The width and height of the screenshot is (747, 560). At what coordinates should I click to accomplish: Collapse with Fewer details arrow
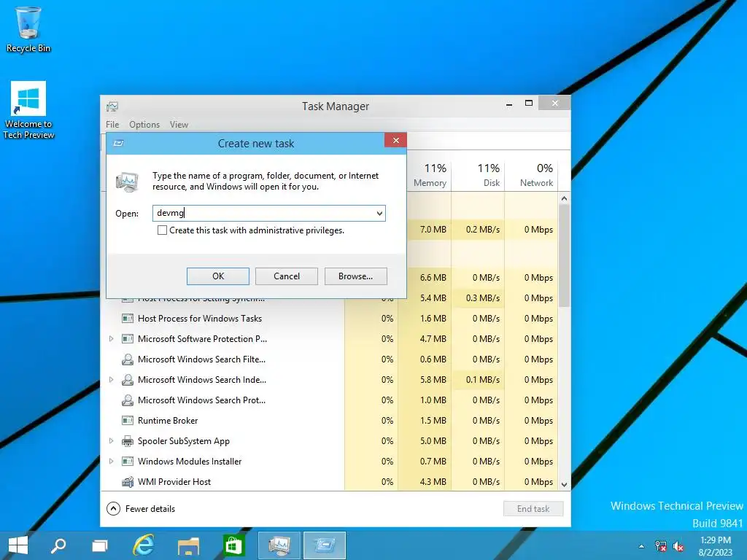click(113, 508)
